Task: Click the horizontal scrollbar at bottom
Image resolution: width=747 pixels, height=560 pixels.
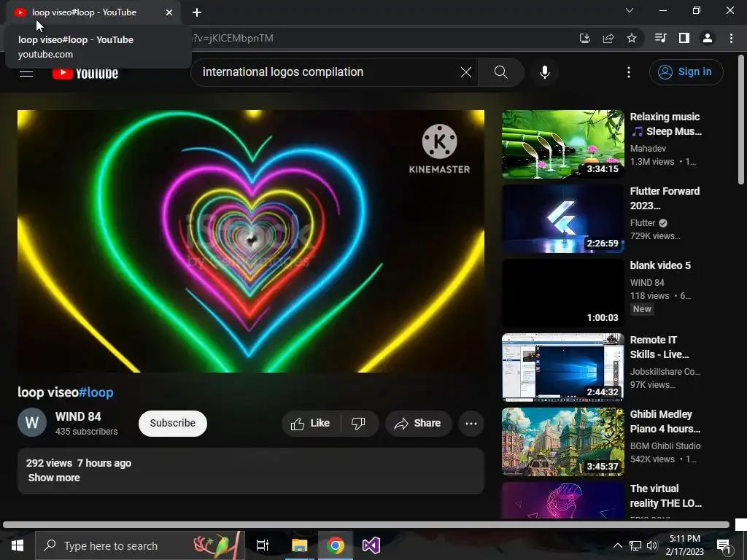Action: [x=366, y=525]
